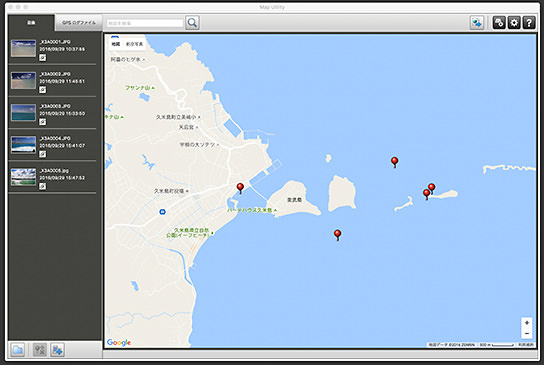Click the magnifier search button
The image size is (544, 365).
192,23
